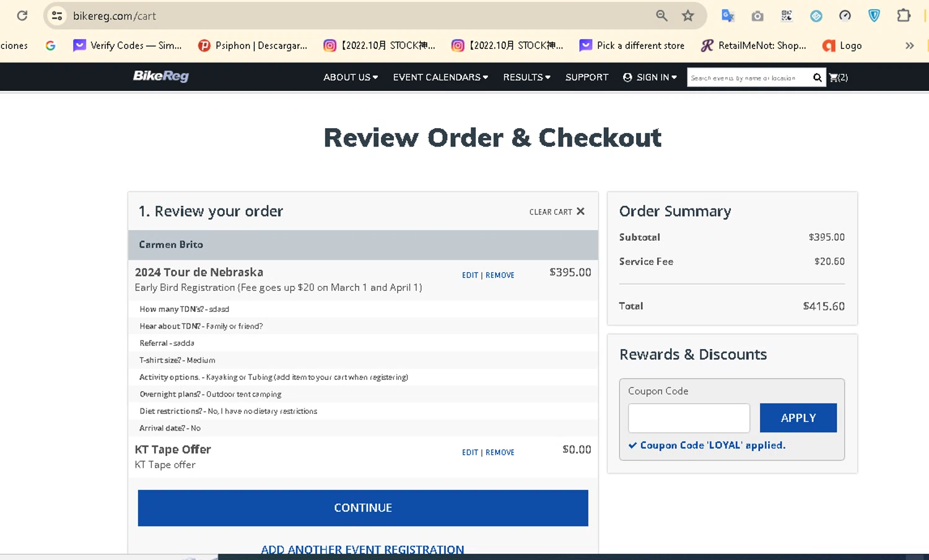The width and height of the screenshot is (929, 560).
Task: Open the first Instagram STOCK bookmark
Action: point(380,45)
